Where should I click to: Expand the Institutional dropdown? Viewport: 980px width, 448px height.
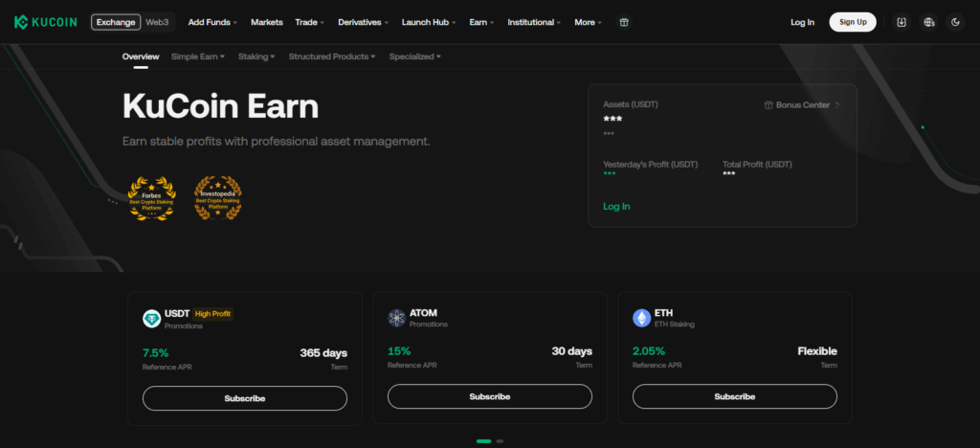534,22
